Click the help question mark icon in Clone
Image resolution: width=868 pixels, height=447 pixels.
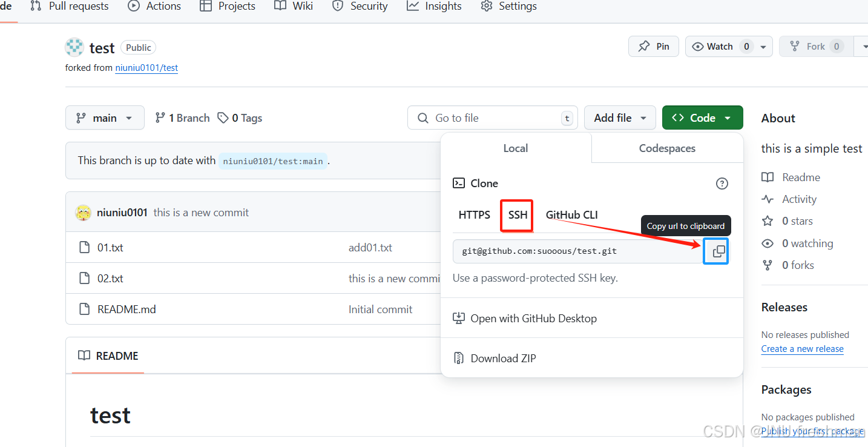pyautogui.click(x=722, y=184)
